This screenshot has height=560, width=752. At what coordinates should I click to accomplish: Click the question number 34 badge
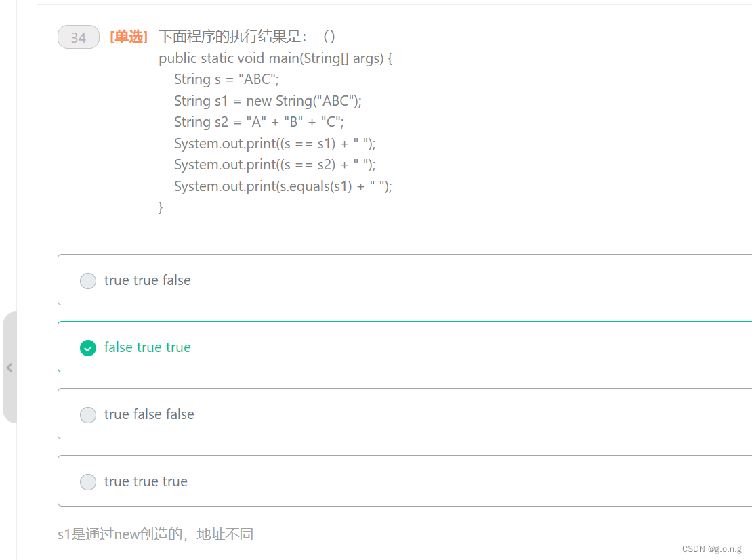(x=79, y=37)
